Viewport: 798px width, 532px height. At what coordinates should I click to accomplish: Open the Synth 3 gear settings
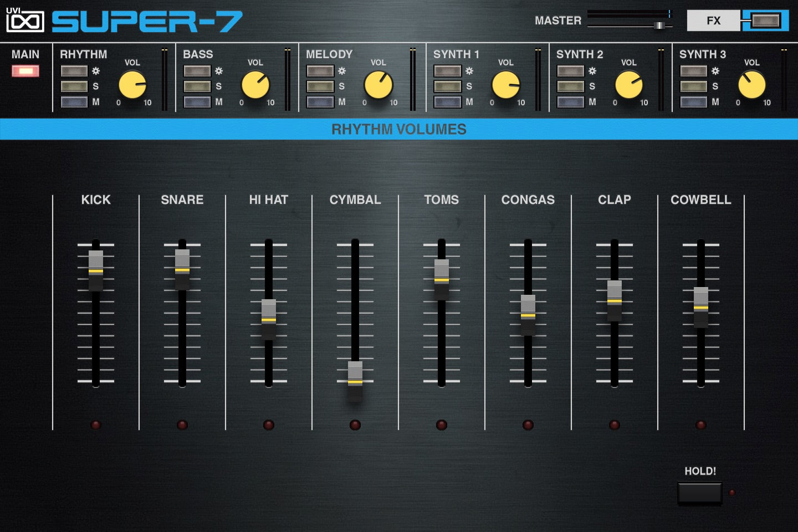click(x=694, y=71)
